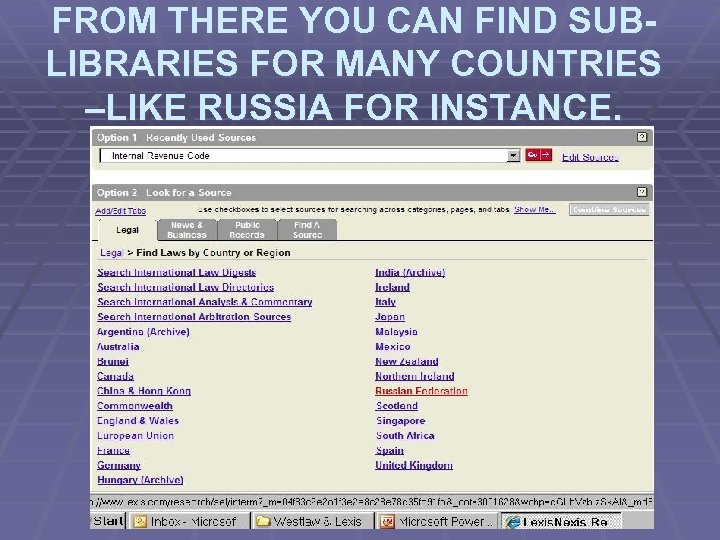Open the Edit Sources link
The image size is (720, 540).
click(590, 157)
